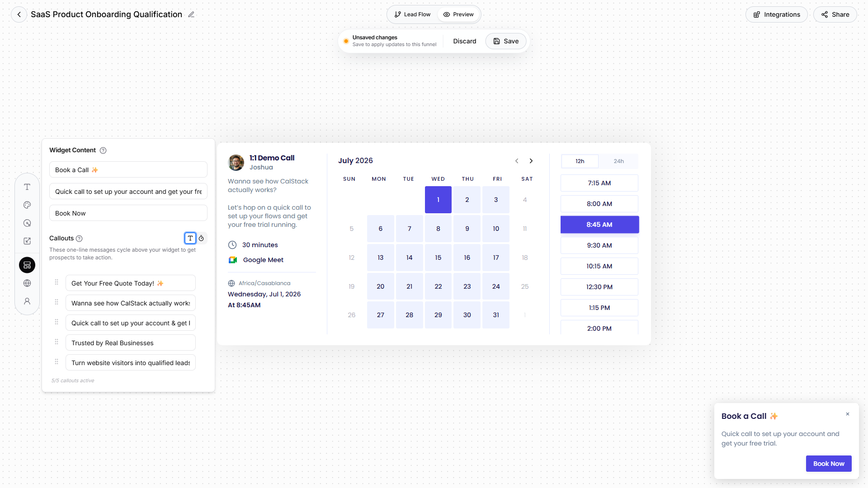This screenshot has width=868, height=488.
Task: Open the color palette sidebar icon
Action: tap(27, 205)
